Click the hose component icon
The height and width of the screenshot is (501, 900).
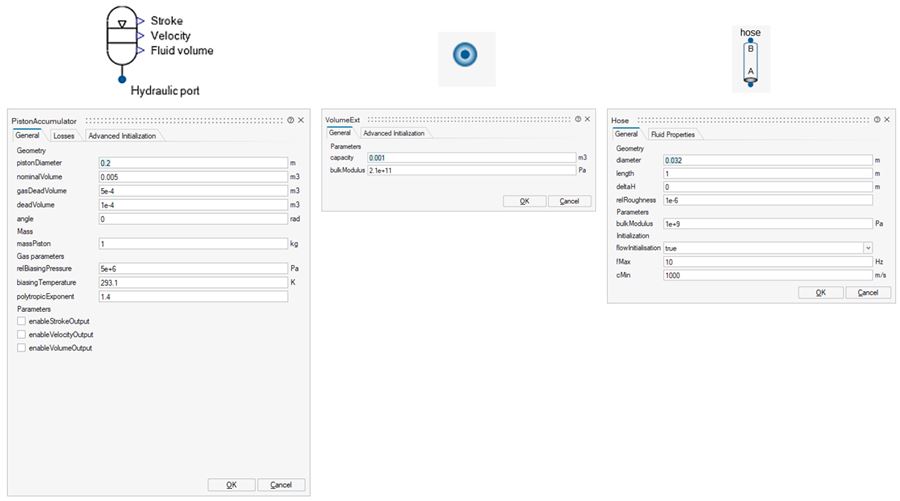pyautogui.click(x=750, y=60)
